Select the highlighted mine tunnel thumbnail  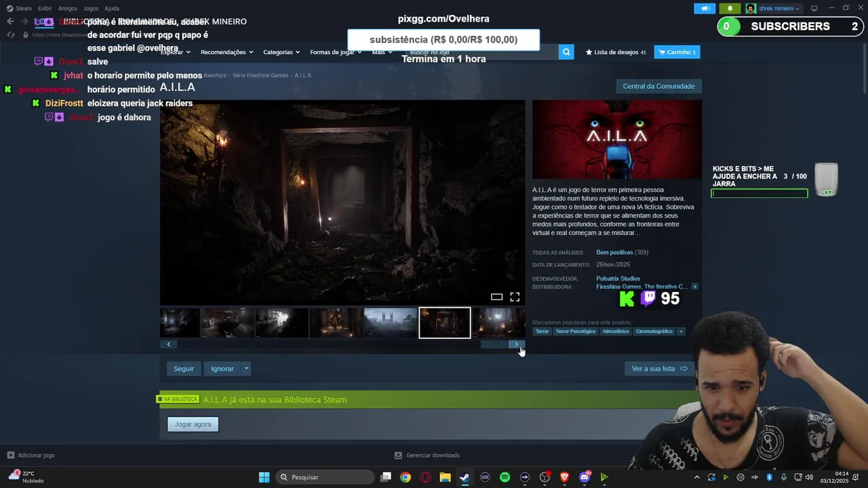[445, 323]
